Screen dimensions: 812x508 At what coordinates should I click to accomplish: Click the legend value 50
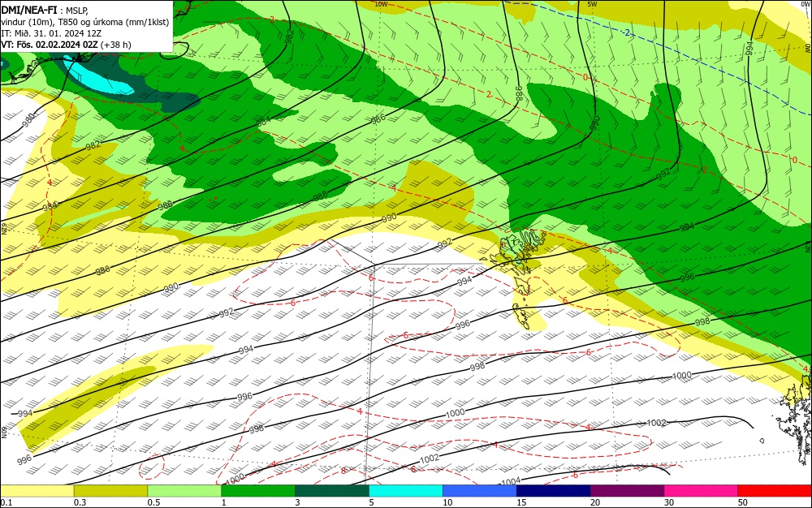pyautogui.click(x=743, y=502)
